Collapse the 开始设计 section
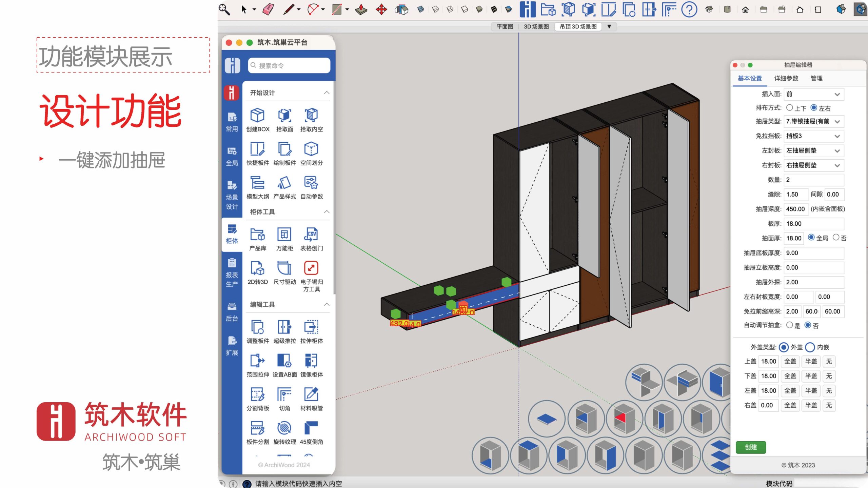 (x=327, y=93)
